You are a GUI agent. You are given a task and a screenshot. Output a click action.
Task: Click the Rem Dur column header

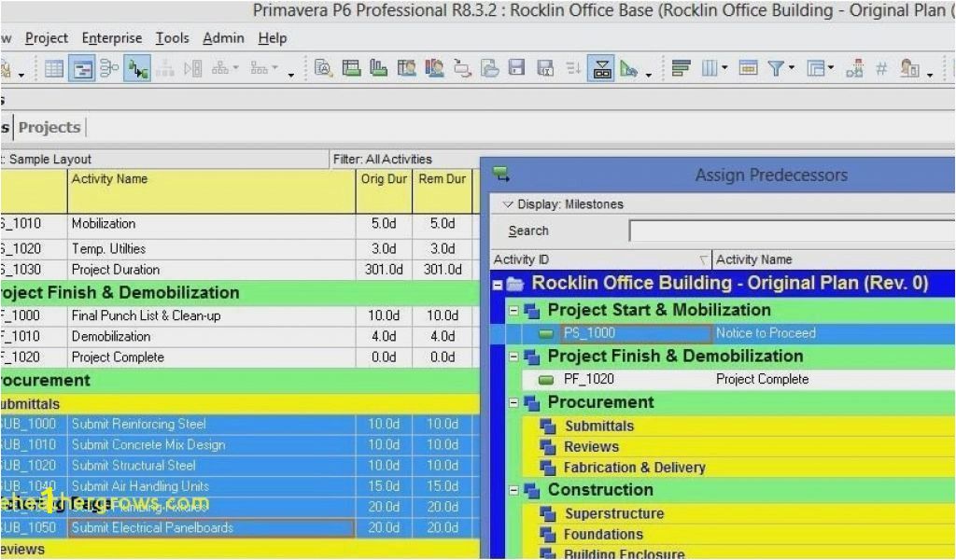point(442,190)
